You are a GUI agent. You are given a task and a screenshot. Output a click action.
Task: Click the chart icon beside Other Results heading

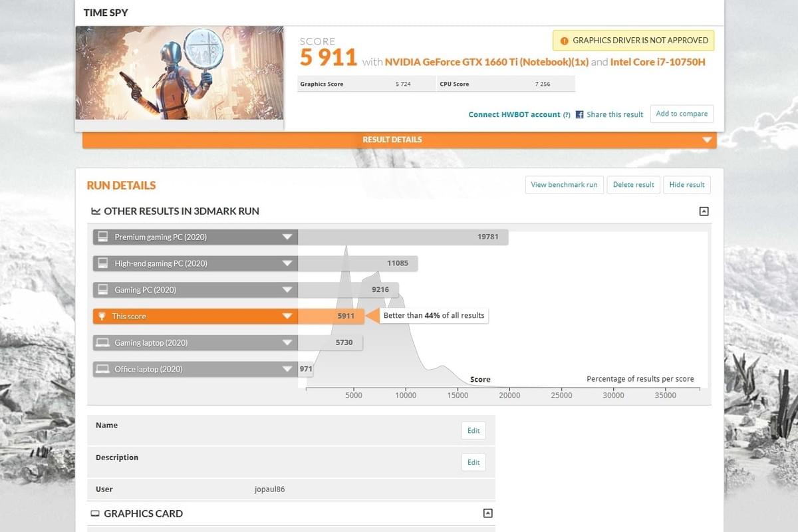(x=96, y=211)
